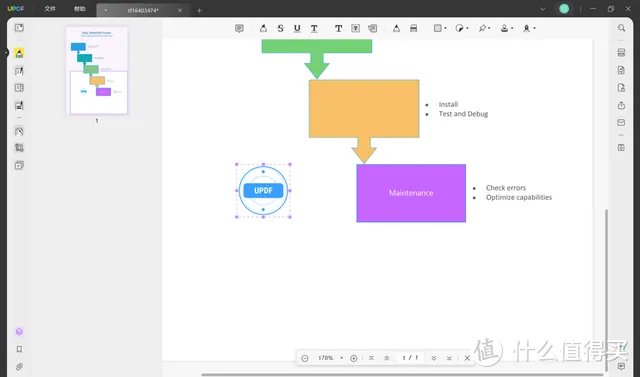The image size is (640, 377).
Task: Open the 文件 (File) menu
Action: [x=50, y=9]
